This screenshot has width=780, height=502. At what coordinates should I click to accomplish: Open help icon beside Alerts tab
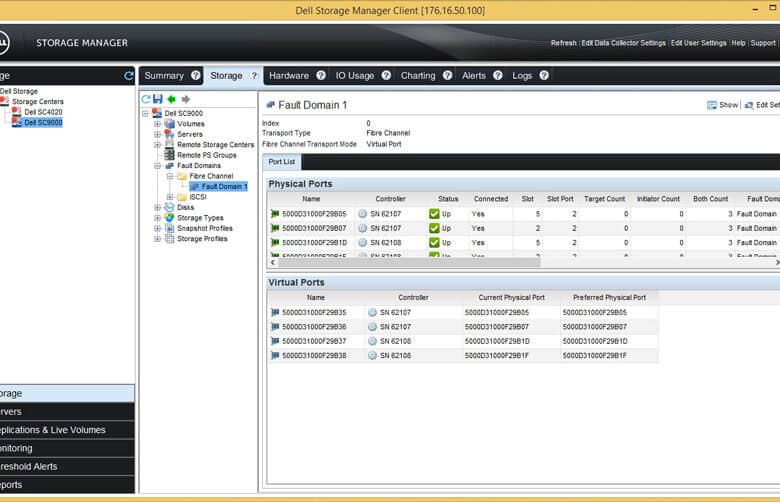click(x=498, y=75)
